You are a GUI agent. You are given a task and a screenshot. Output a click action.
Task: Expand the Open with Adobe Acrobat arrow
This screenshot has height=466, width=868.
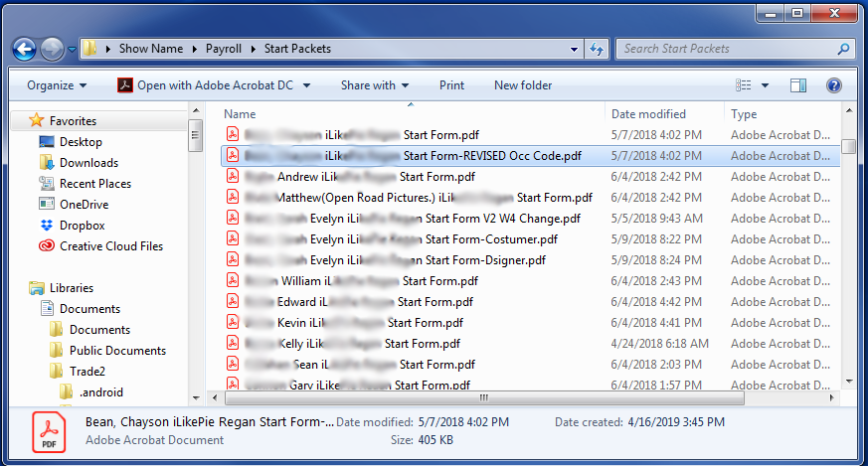306,85
